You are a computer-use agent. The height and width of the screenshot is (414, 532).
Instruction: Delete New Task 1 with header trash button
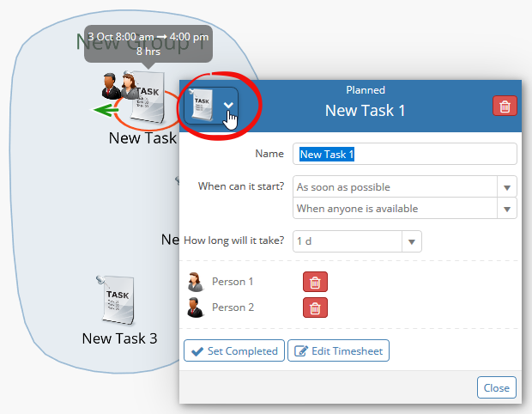505,106
